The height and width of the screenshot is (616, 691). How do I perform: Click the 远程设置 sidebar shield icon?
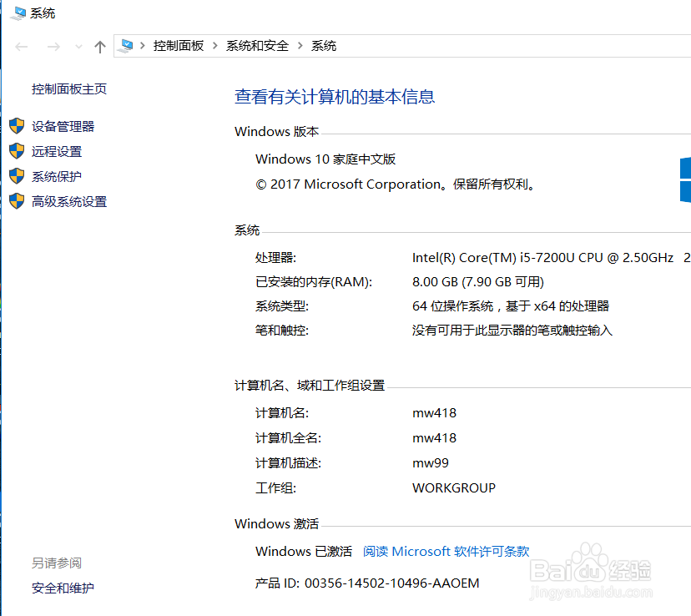point(18,151)
